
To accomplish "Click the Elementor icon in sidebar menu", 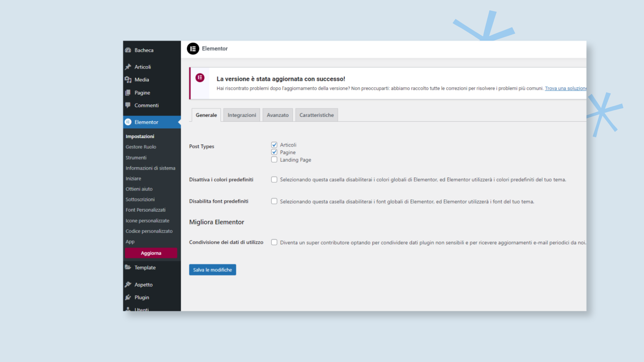I will (129, 122).
